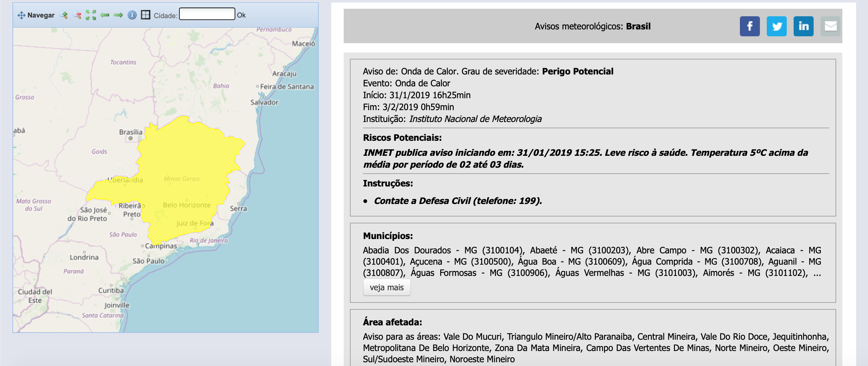The height and width of the screenshot is (366, 868).
Task: Click Curitiba label on the map
Action: (111, 290)
